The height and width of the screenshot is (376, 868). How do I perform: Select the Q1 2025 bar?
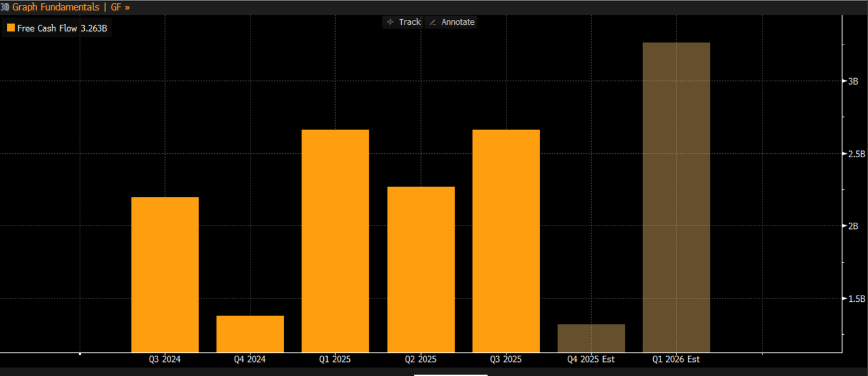pos(335,241)
